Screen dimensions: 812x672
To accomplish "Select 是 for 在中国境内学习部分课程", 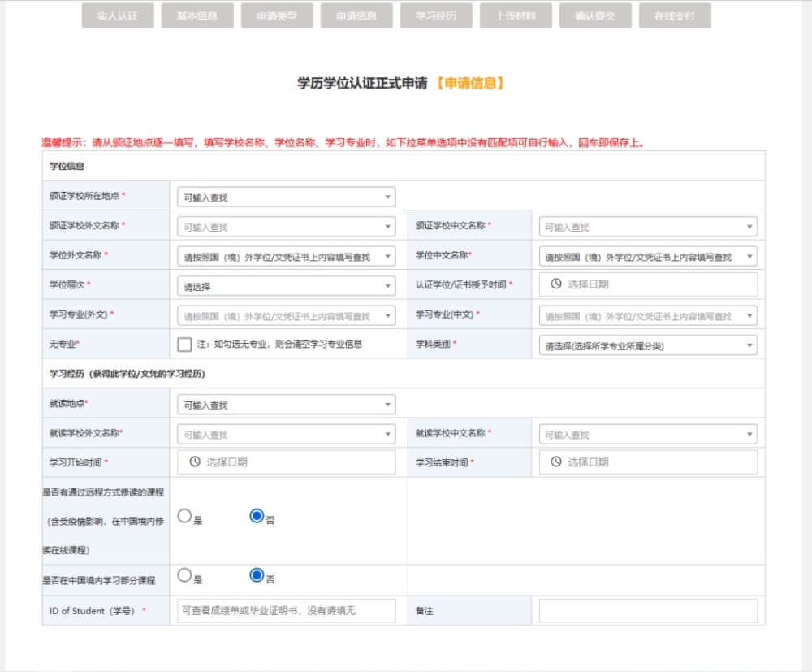I will point(184,575).
